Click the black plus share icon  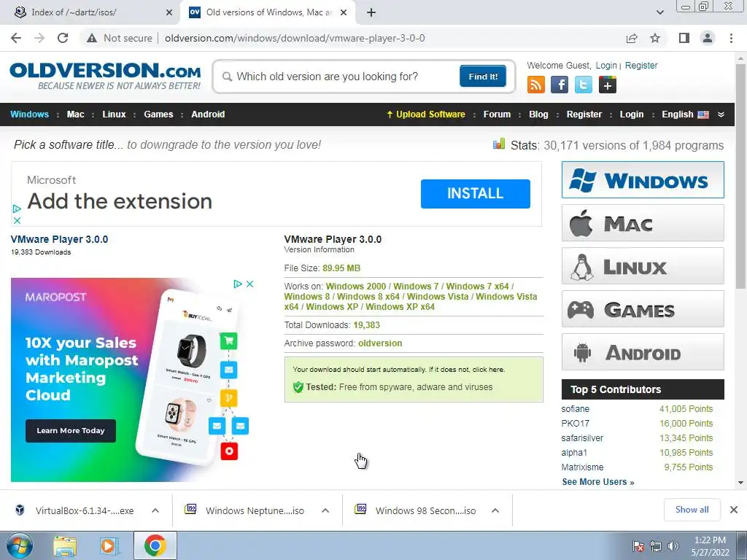click(x=608, y=85)
